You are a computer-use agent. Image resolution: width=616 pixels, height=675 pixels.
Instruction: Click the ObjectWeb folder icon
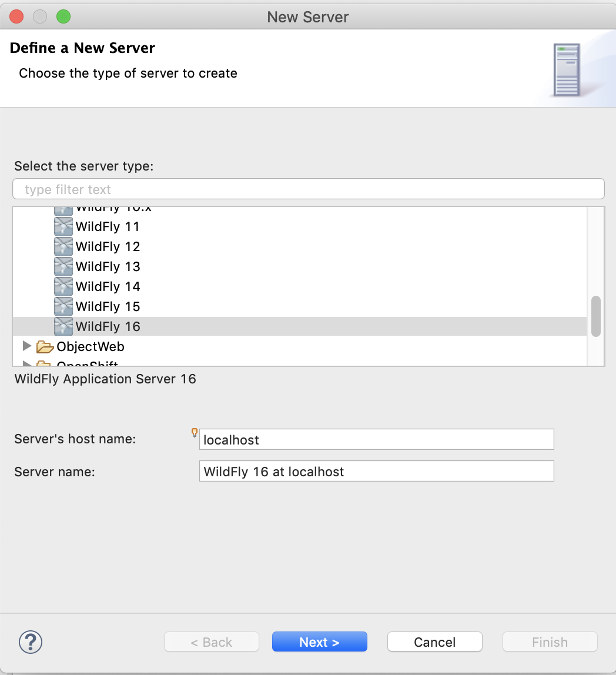point(45,346)
